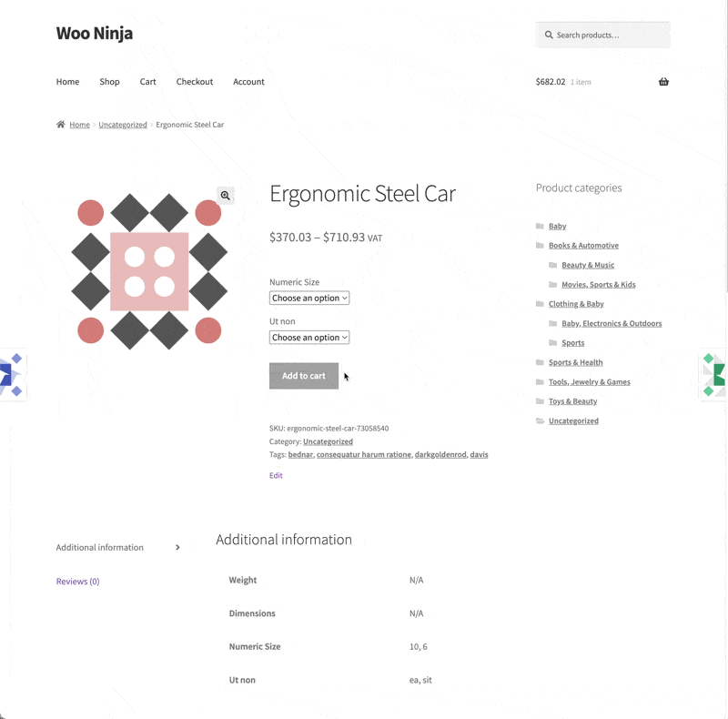
Task: Click the open folder icon beside Uncategorized
Action: (541, 420)
